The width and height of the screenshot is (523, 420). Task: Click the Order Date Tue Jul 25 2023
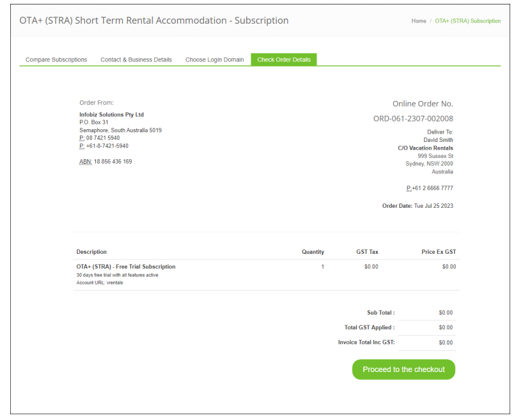(433, 206)
